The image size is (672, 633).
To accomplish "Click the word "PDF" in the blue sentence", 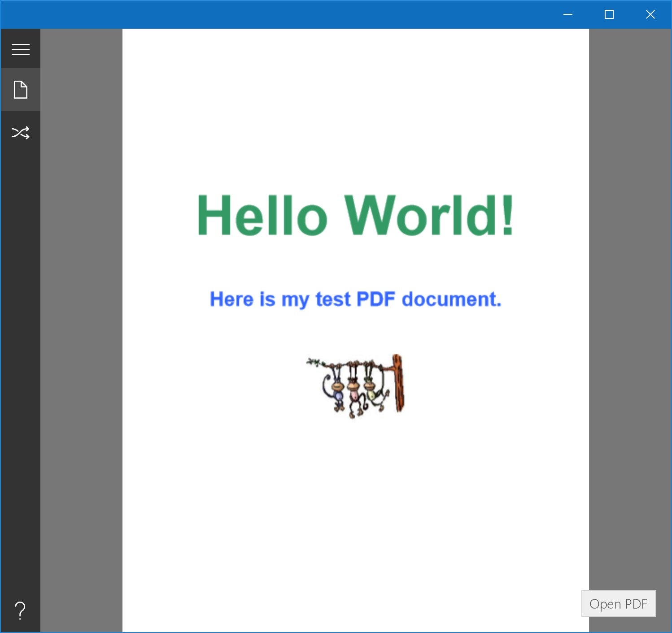I will click(x=375, y=299).
